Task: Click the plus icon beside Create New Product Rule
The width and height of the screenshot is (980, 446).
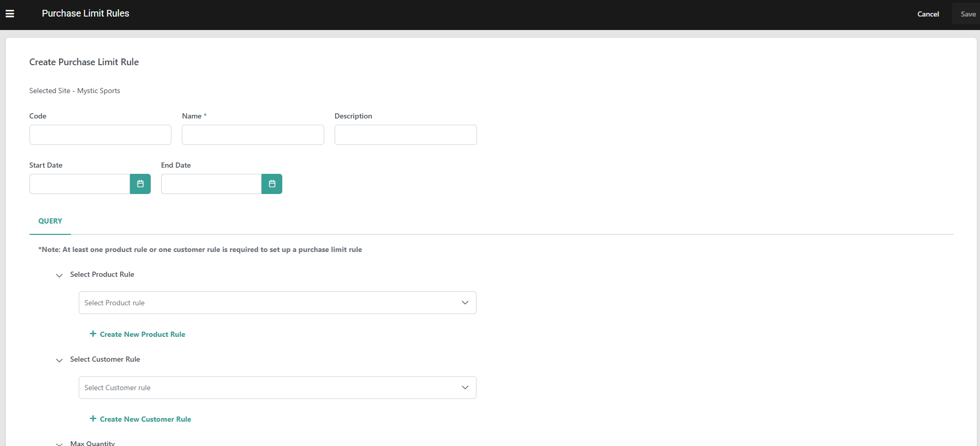Action: [93, 334]
